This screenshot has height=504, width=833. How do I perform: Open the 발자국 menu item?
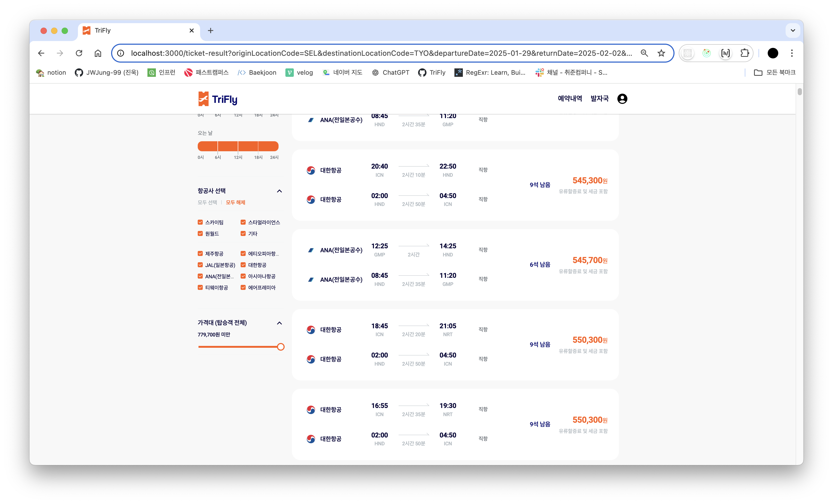599,98
